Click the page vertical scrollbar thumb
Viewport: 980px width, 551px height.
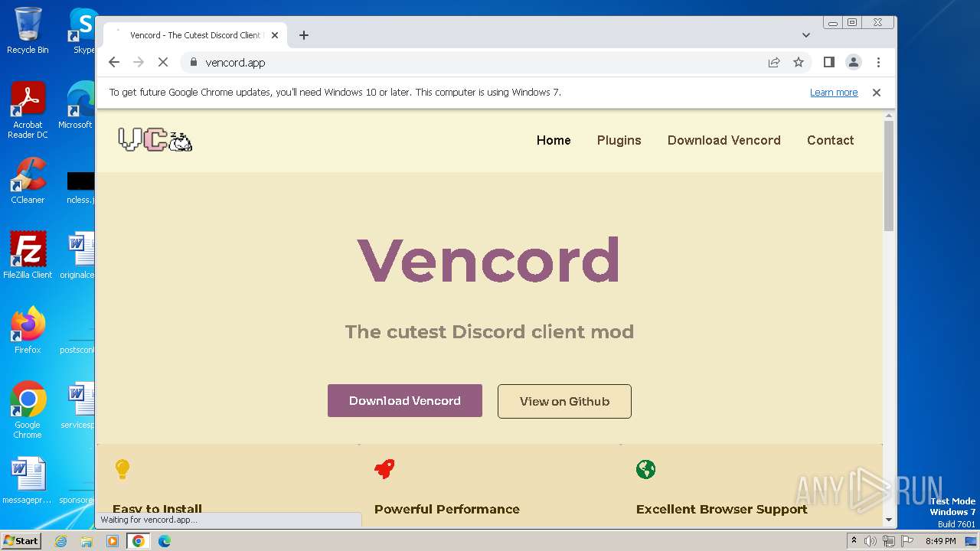pos(889,175)
